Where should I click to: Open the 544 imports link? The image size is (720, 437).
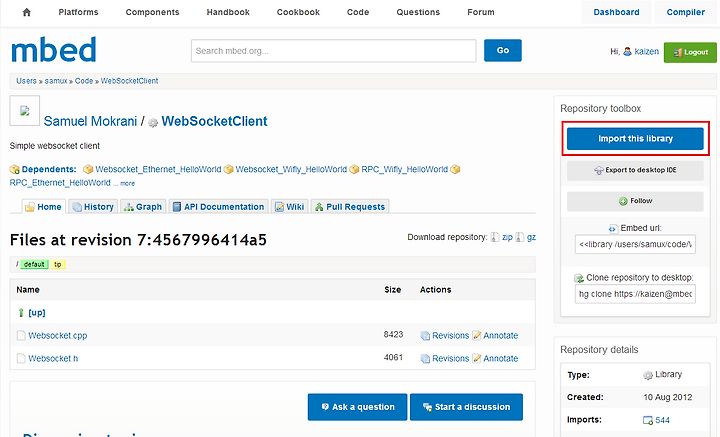tap(662, 420)
